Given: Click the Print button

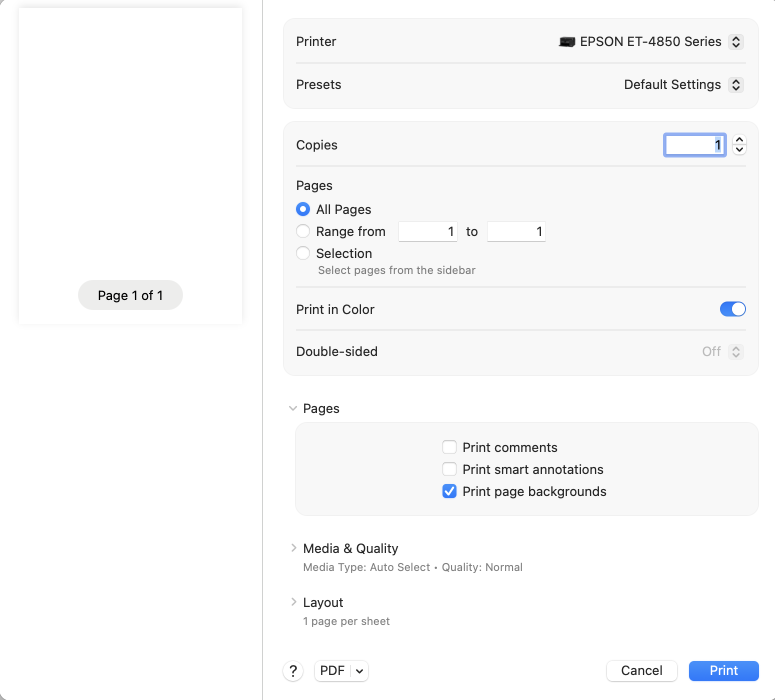Looking at the screenshot, I should point(723,671).
